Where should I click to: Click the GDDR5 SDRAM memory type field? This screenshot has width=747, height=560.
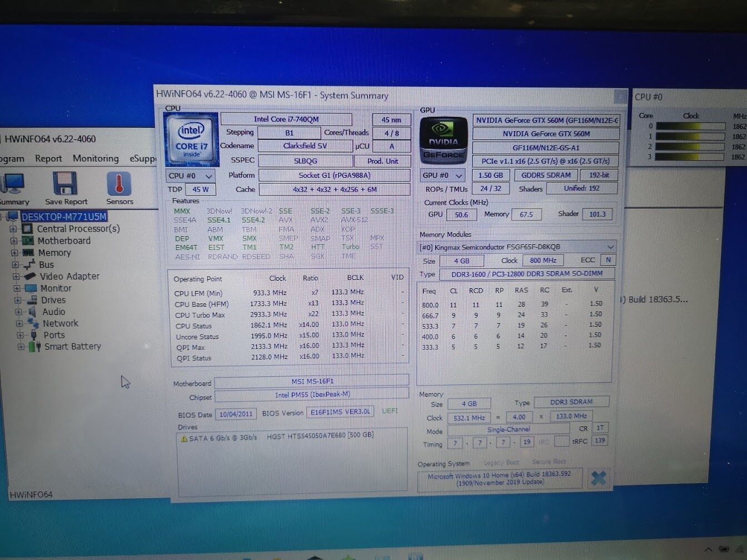point(546,175)
